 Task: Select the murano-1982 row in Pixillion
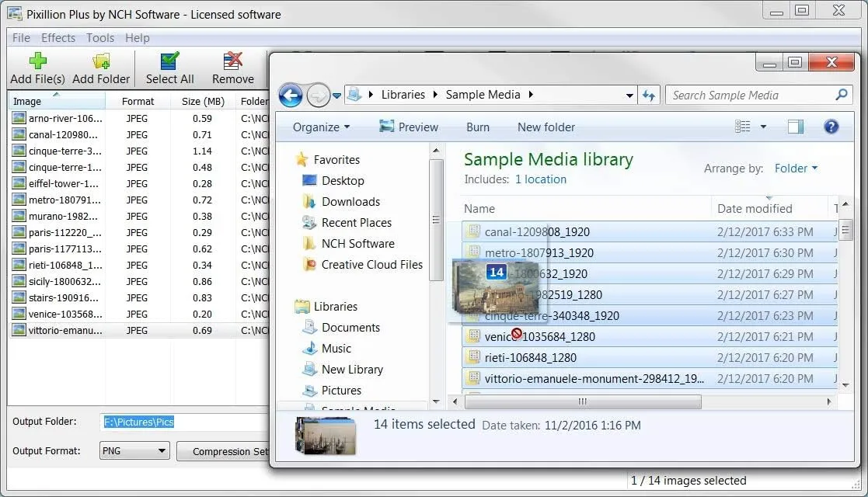tap(140, 217)
